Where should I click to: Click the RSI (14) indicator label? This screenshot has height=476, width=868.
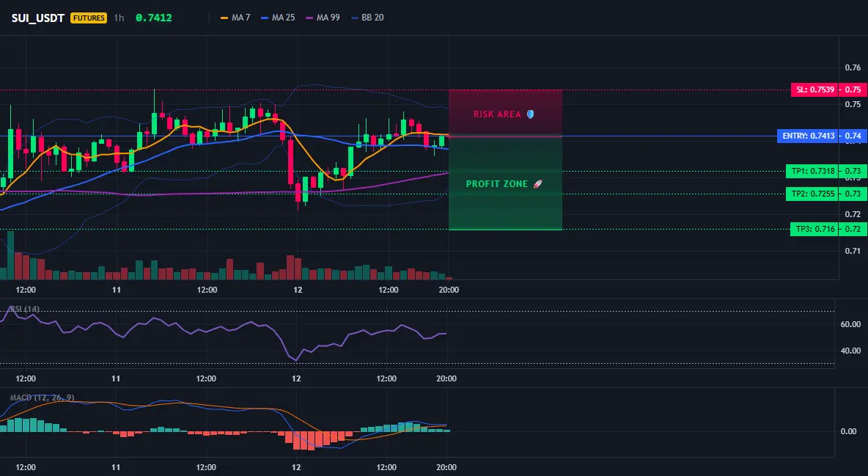coord(24,309)
